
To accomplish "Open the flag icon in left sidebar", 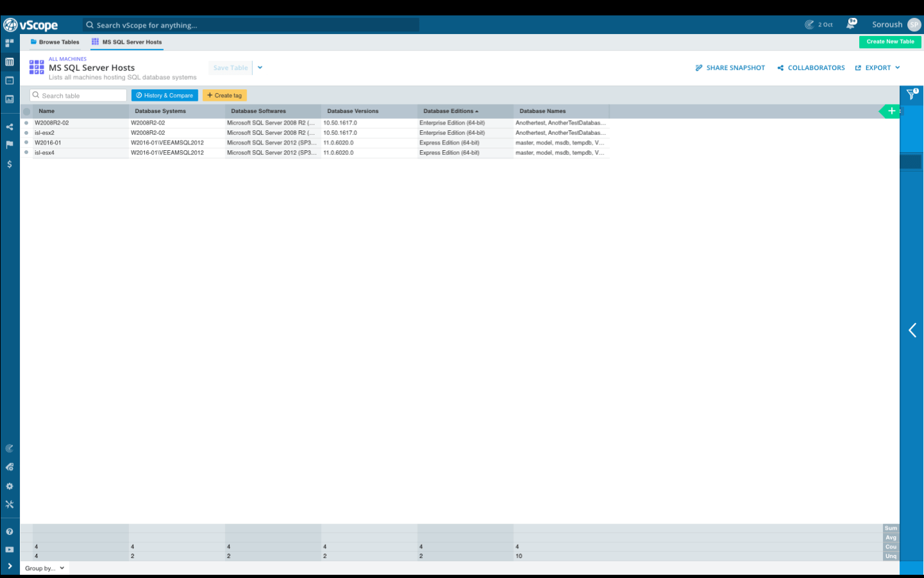I will (10, 145).
